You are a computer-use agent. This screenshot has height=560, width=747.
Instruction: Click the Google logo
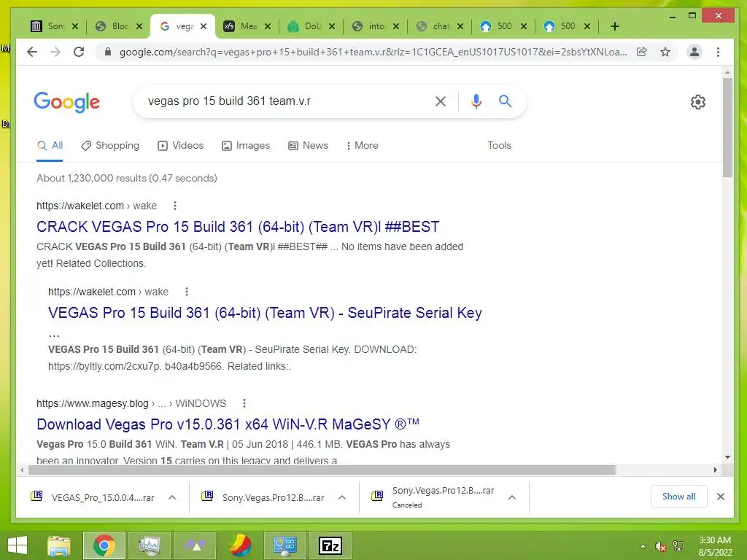[66, 102]
